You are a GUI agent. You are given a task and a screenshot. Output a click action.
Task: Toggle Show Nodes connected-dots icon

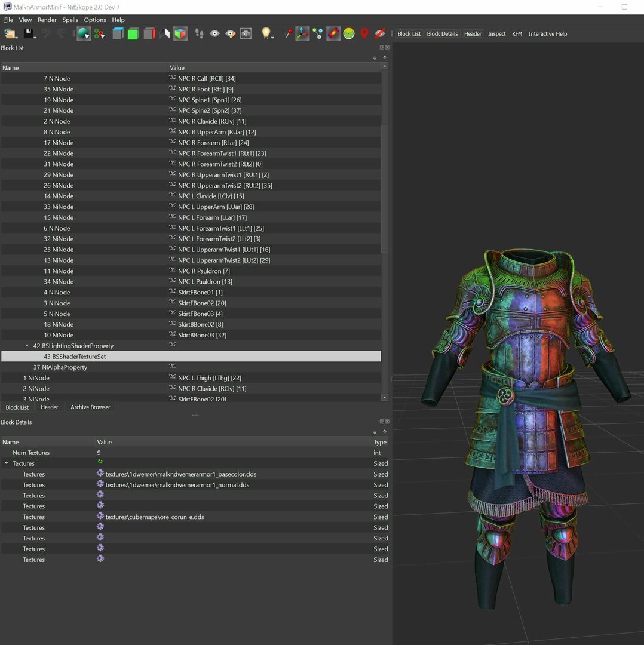click(x=317, y=33)
